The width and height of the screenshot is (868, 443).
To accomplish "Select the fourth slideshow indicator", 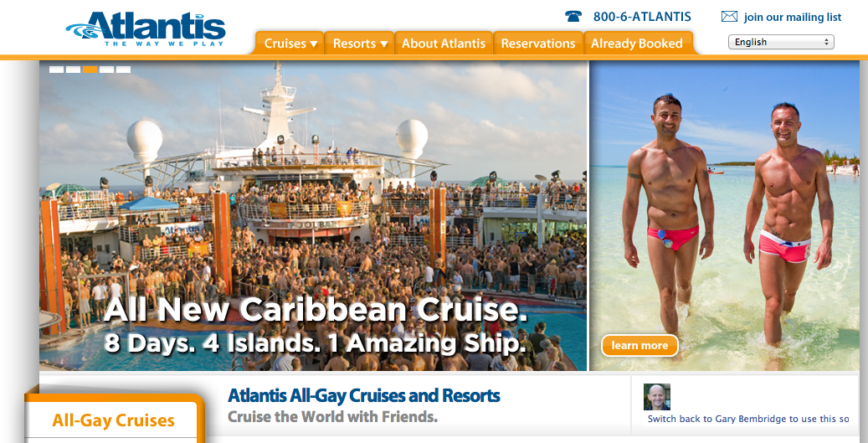I will 106,70.
